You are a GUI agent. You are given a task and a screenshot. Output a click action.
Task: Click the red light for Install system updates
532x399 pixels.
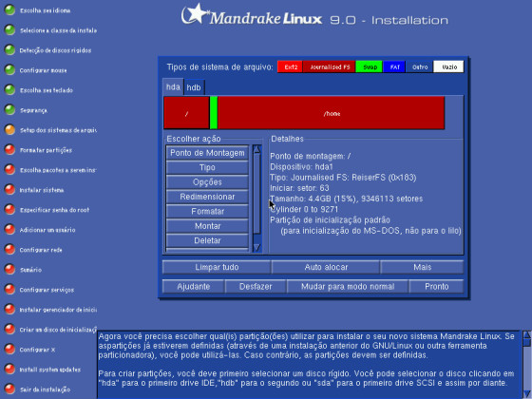tap(9, 370)
